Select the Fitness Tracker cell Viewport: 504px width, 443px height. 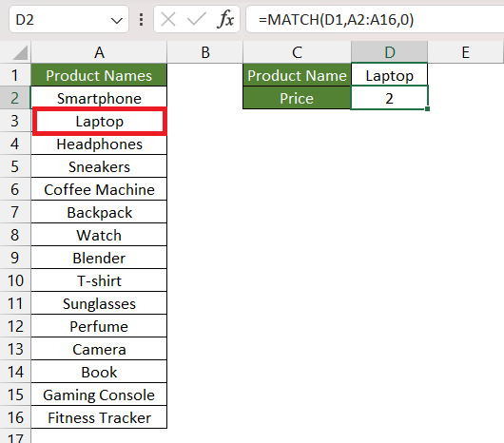tap(99, 417)
